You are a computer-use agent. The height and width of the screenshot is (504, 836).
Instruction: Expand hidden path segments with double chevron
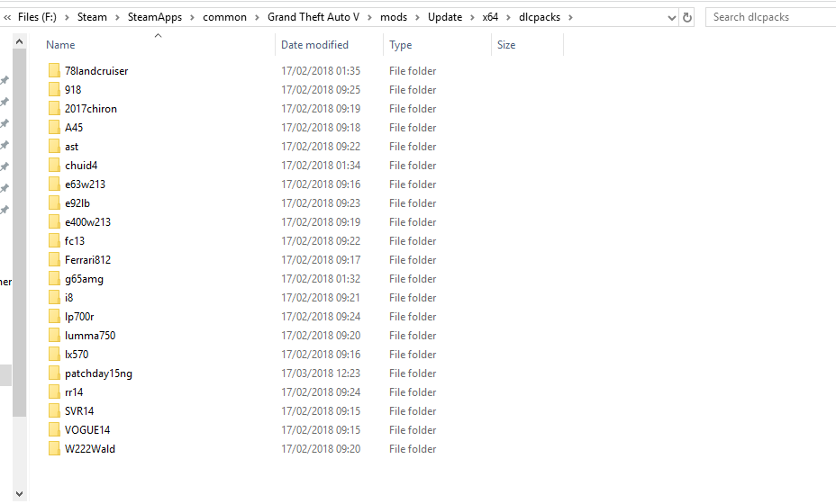[7, 18]
